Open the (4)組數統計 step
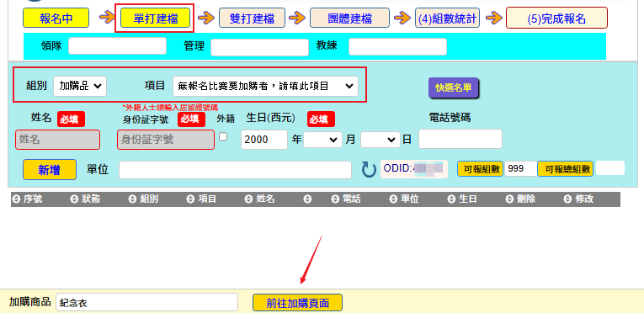 click(x=447, y=19)
